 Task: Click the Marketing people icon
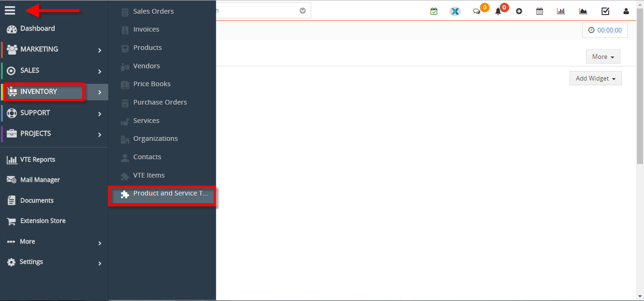click(12, 49)
